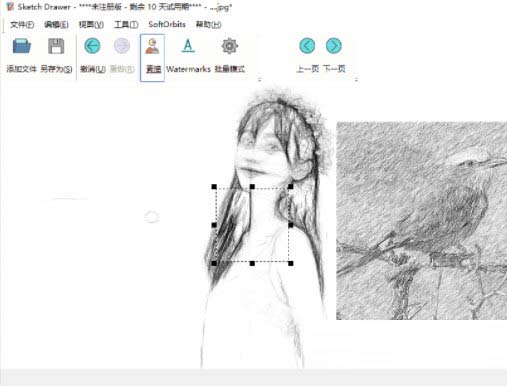
Task: Click the middle-left selection handle
Action: coord(214,225)
